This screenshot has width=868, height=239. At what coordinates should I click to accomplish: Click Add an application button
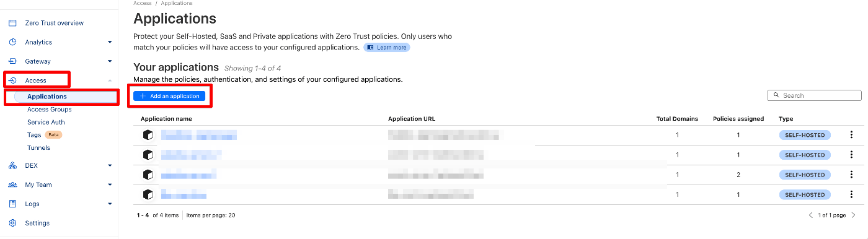tap(169, 96)
